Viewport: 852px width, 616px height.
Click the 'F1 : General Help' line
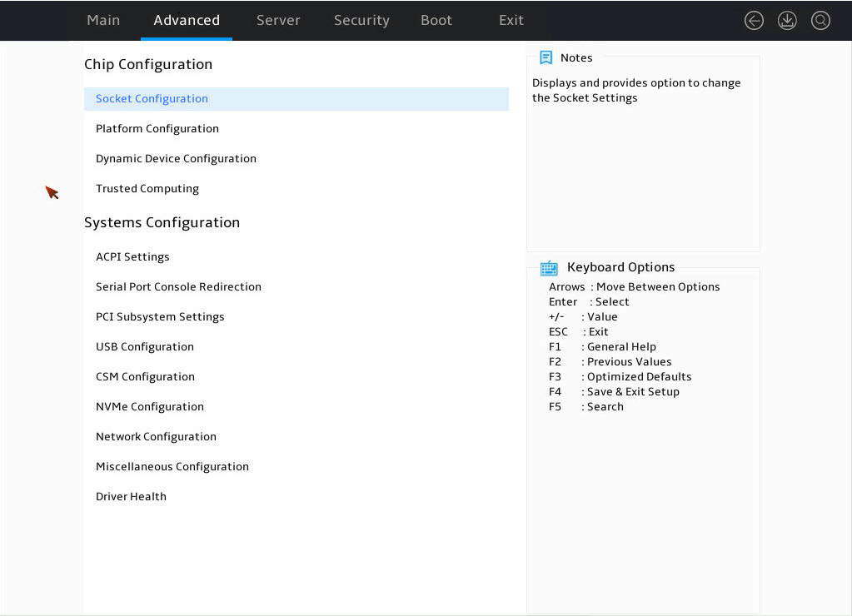click(603, 346)
